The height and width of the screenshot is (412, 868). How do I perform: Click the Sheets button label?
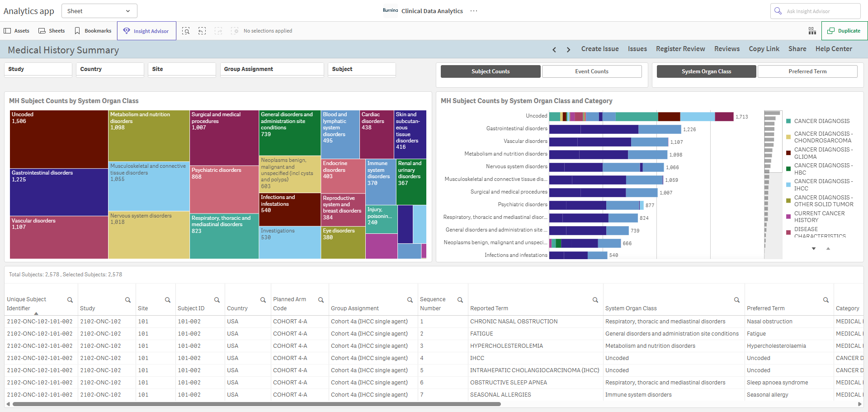(57, 31)
